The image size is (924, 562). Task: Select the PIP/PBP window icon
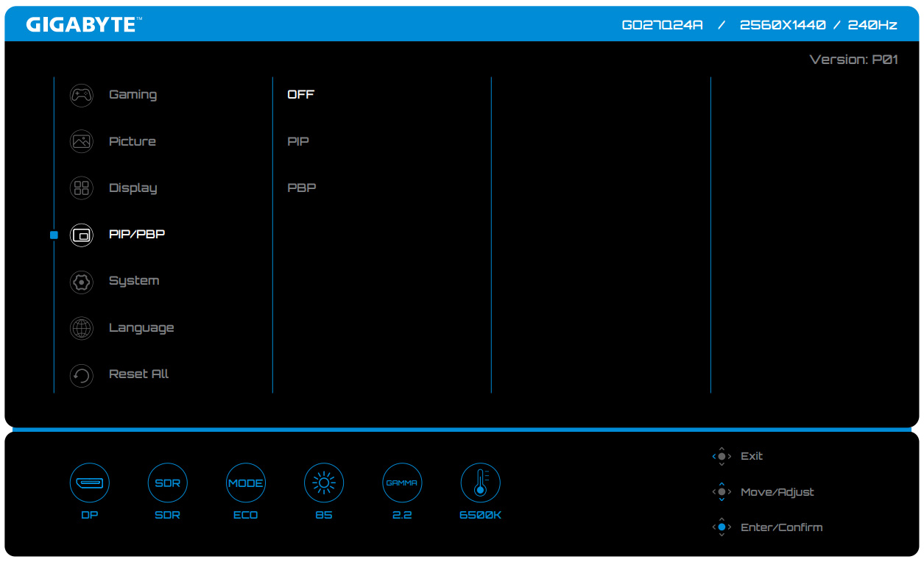pyautogui.click(x=81, y=235)
